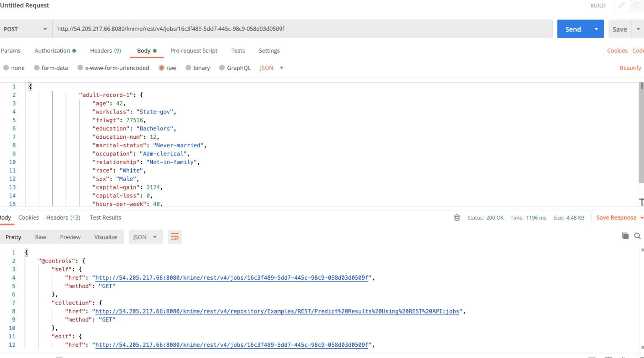Select the raw body radio button

tap(161, 67)
